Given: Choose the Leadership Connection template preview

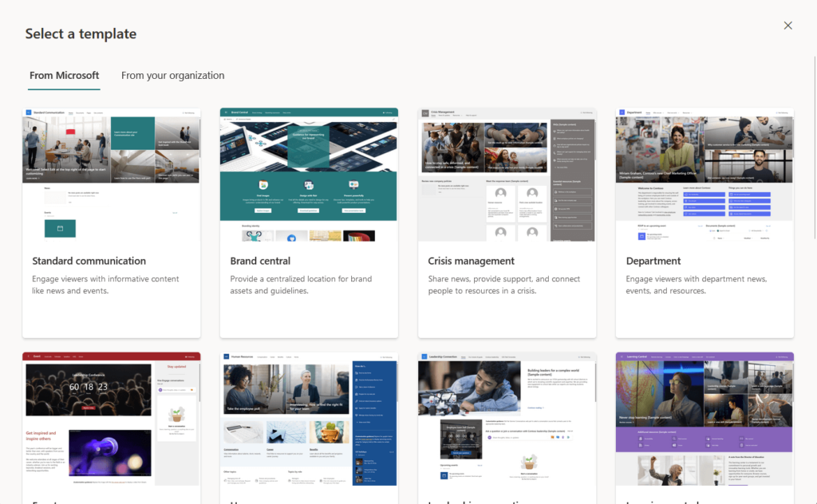Looking at the screenshot, I should pos(507,419).
